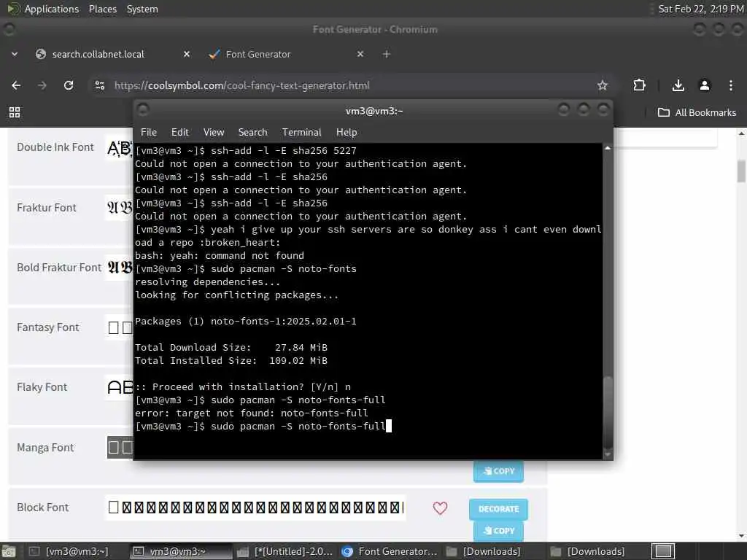
Task: Open the Chromium three-dot menu
Action: pos(731,85)
